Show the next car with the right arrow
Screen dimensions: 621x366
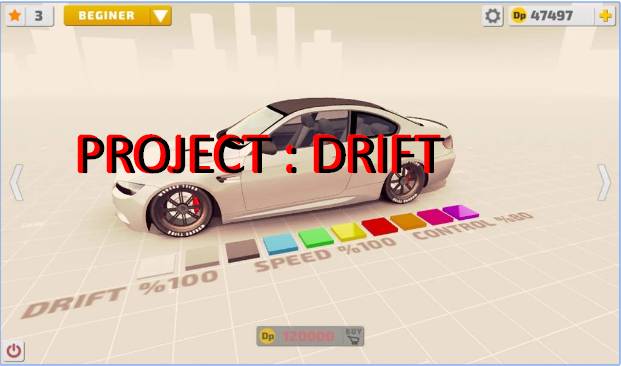point(604,183)
